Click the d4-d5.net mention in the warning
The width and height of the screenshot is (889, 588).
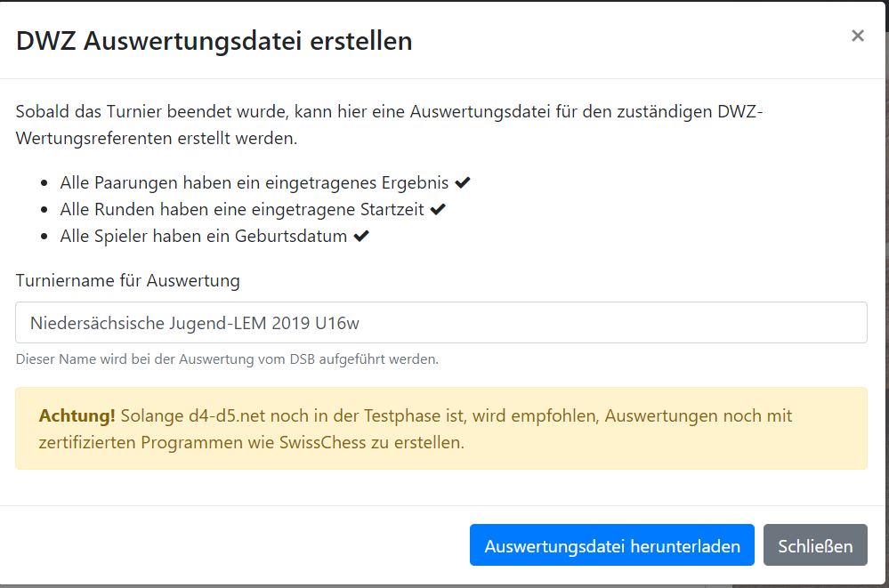[227, 415]
